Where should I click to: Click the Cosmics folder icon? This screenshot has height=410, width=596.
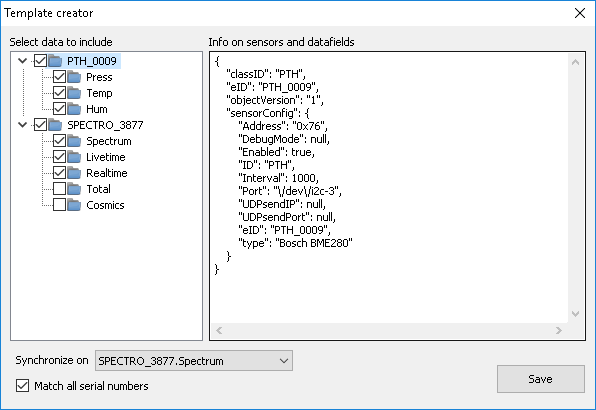pyautogui.click(x=74, y=204)
